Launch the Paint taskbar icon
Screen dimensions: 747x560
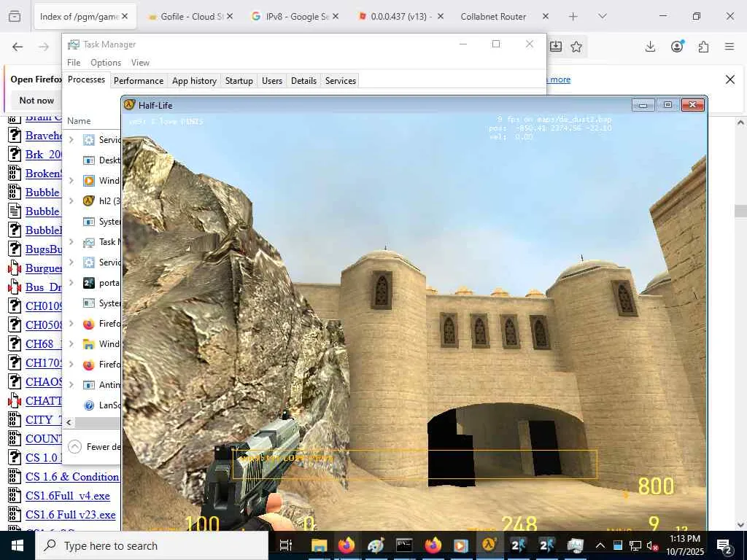point(376,545)
